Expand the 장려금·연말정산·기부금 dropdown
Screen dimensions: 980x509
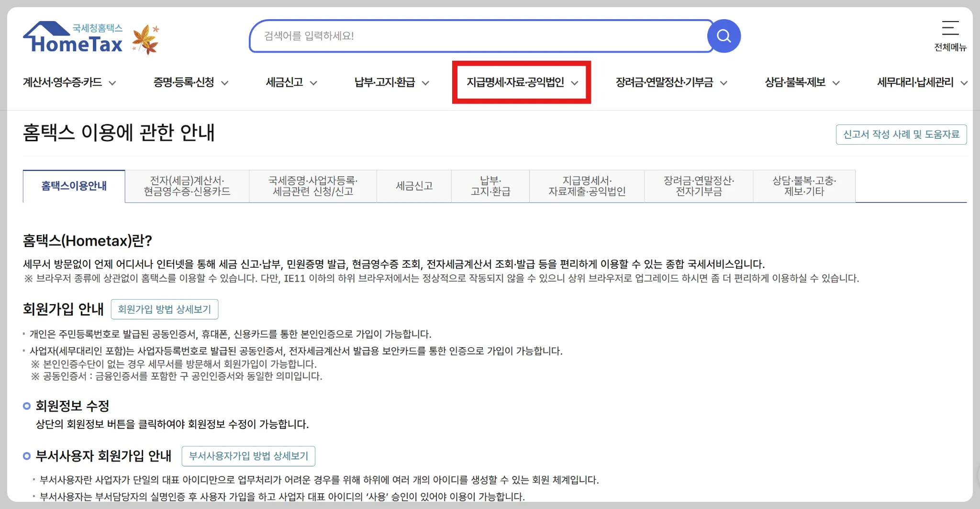(670, 82)
